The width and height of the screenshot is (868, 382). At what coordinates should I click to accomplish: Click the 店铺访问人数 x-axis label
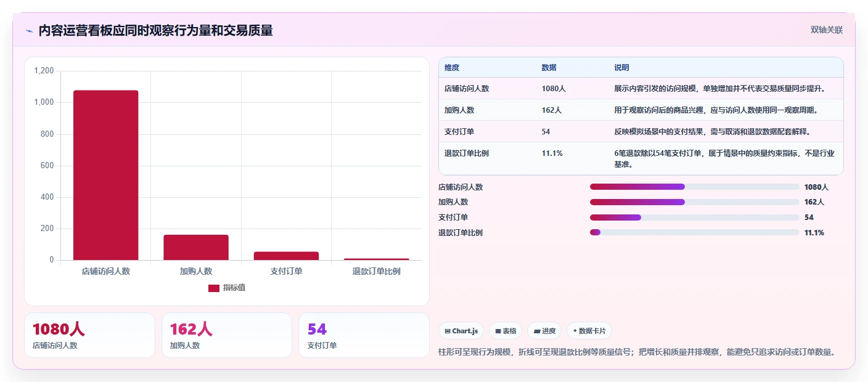click(106, 271)
